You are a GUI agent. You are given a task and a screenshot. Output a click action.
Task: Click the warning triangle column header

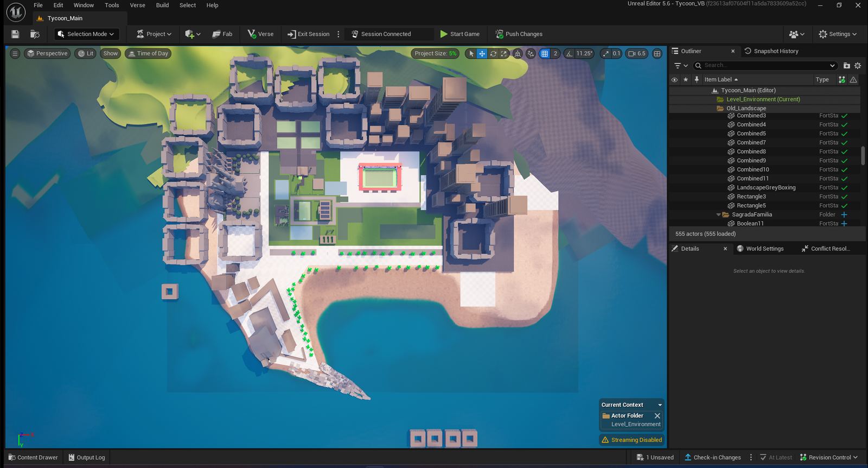click(x=853, y=80)
